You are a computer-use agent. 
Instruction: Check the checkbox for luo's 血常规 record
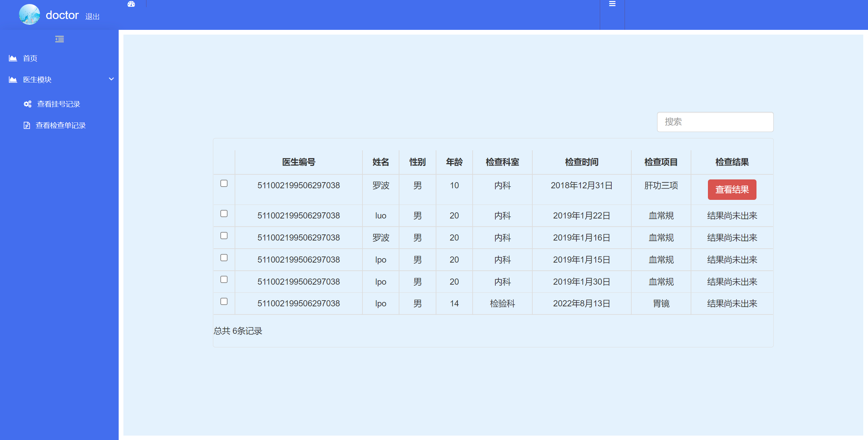224,213
